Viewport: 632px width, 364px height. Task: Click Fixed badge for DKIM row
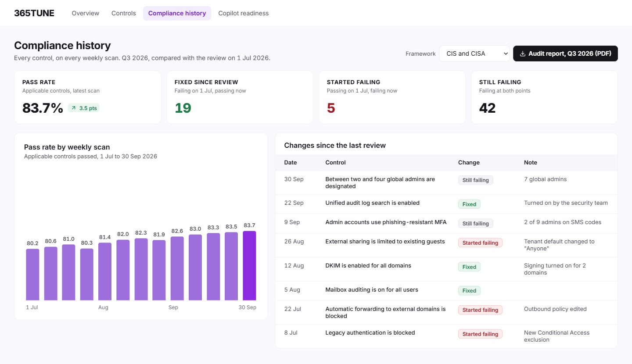[469, 267]
